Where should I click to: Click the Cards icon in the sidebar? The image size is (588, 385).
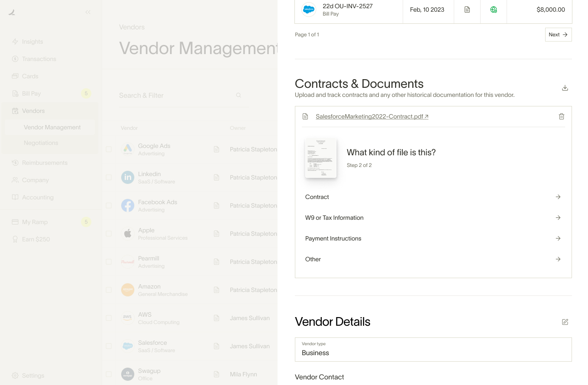coord(15,76)
